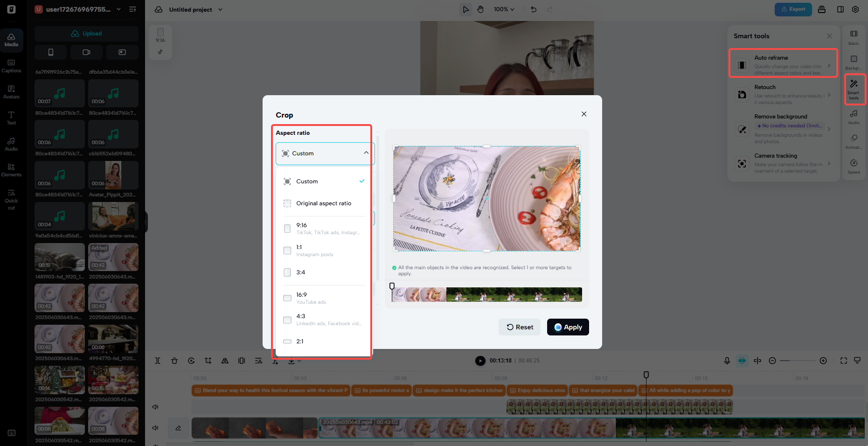
Task: Open the 100% zoom dropdown
Action: [504, 9]
